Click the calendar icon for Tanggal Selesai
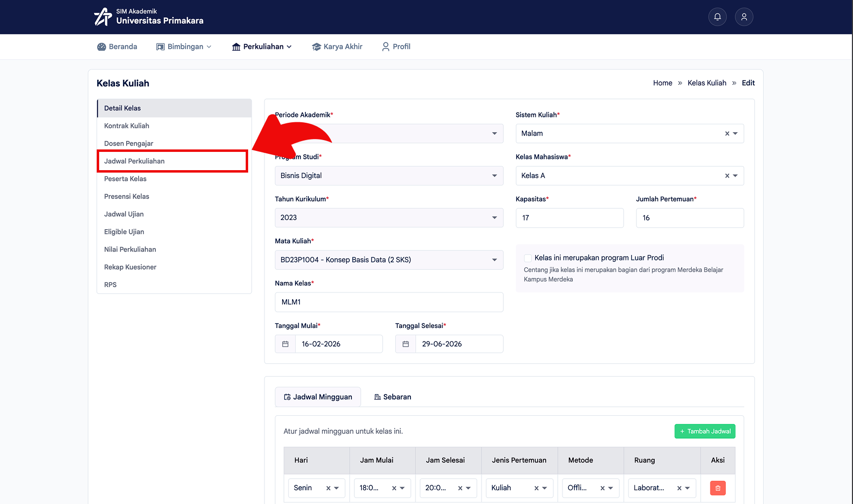853x504 pixels. [x=406, y=344]
